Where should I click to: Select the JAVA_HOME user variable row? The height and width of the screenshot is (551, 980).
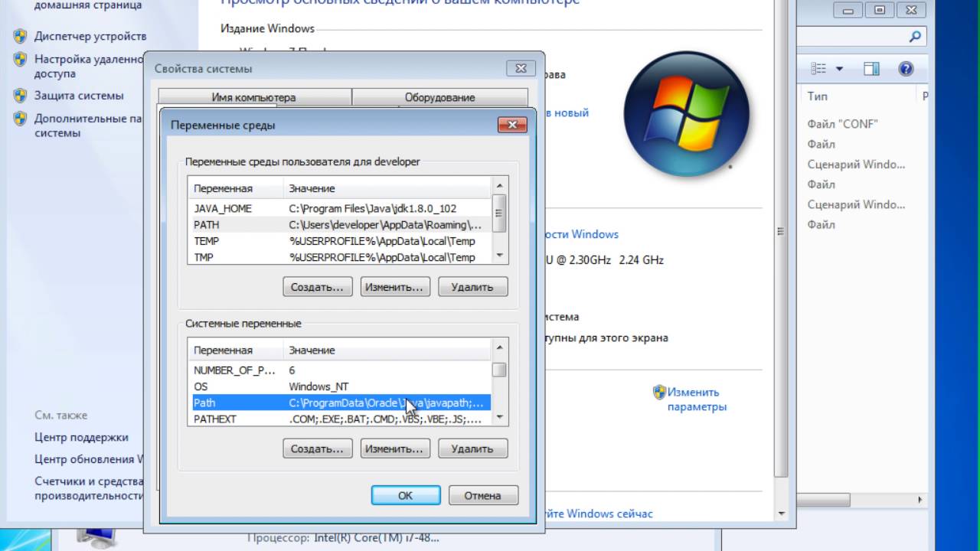pyautogui.click(x=340, y=209)
